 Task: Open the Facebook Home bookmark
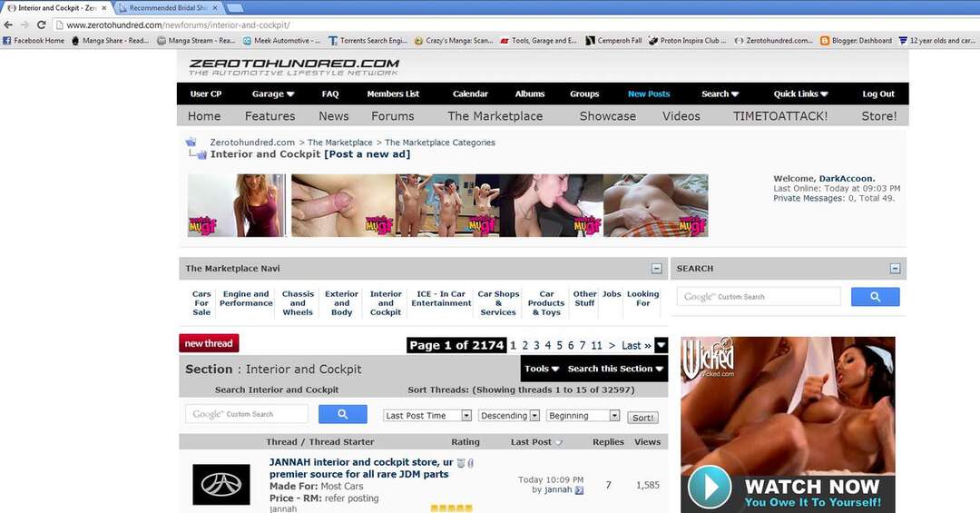click(34, 41)
